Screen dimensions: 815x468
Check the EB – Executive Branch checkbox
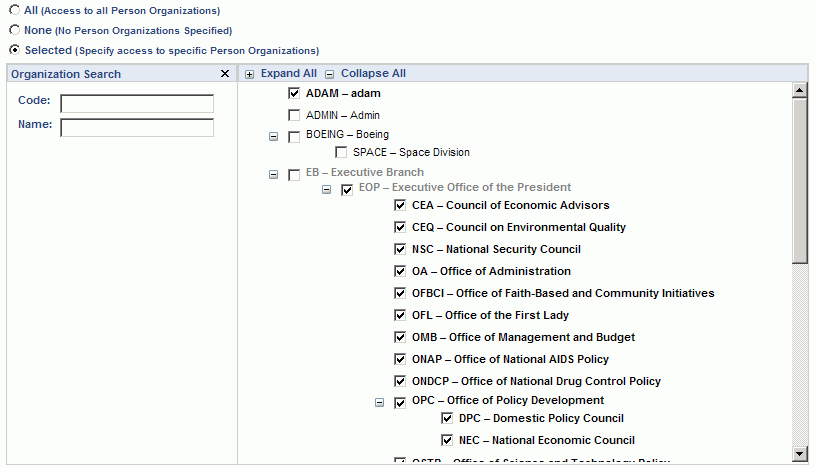pyautogui.click(x=294, y=175)
